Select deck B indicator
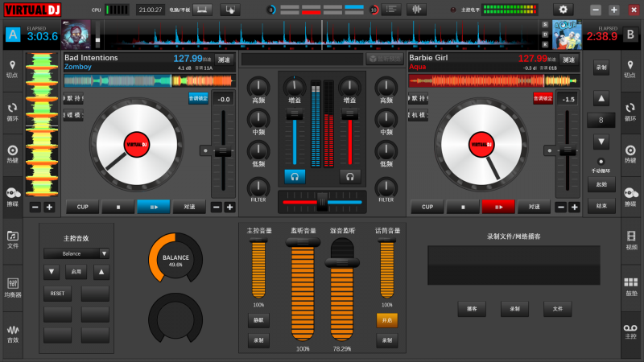The height and width of the screenshot is (362, 644). click(630, 35)
